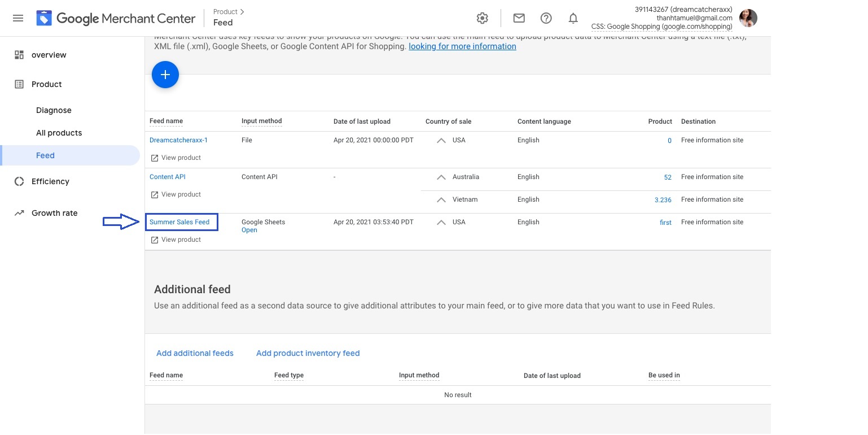Click the Feed type header in additional feed table
The image size is (868, 435).
(x=289, y=375)
